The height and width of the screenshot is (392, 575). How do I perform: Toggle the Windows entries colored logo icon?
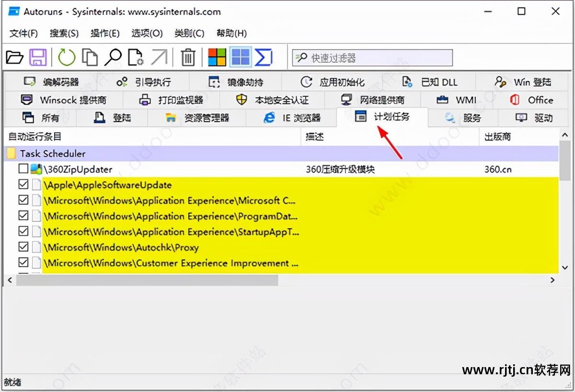click(217, 58)
